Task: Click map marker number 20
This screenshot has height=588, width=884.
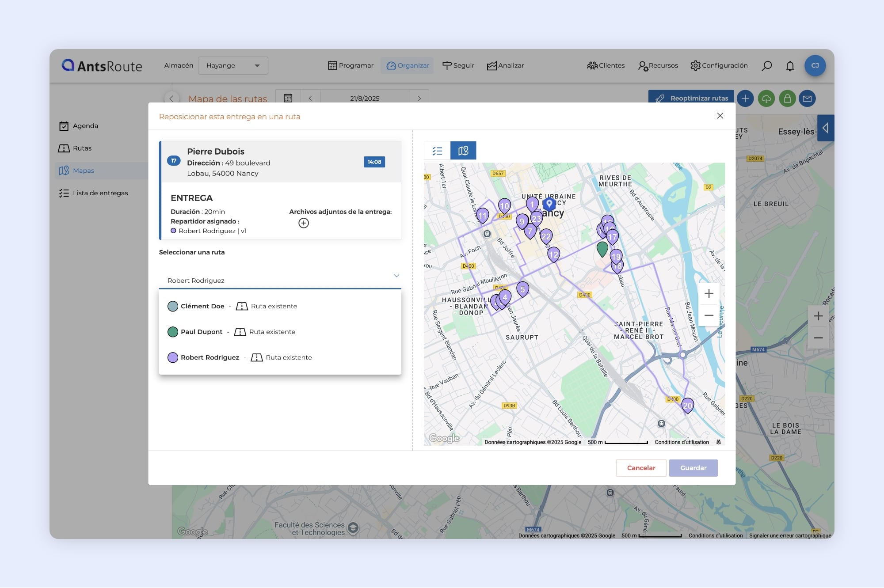Action: point(687,405)
